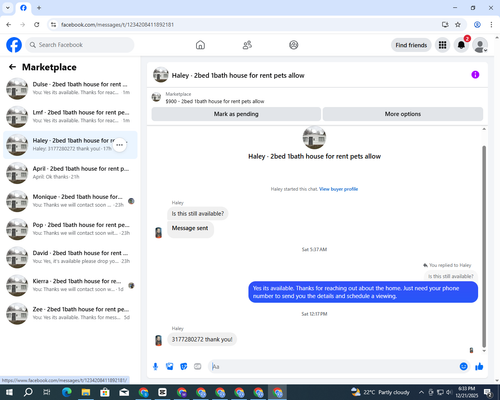Screen dimensions: 500x400
Task: Open the weather widget showing 22°C
Action: (380, 392)
